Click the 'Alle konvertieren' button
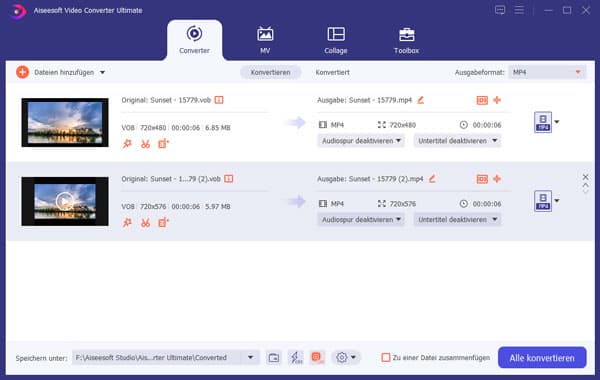Image resolution: width=600 pixels, height=380 pixels. click(x=542, y=358)
